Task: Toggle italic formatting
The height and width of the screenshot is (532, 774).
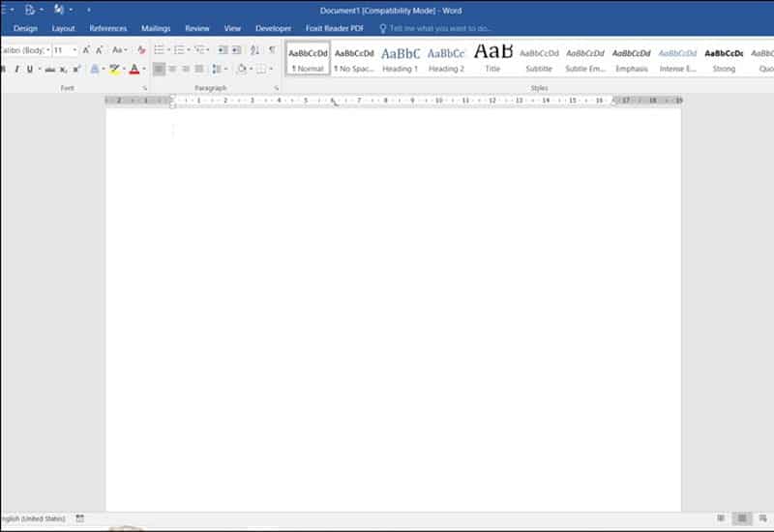Action: (x=16, y=70)
